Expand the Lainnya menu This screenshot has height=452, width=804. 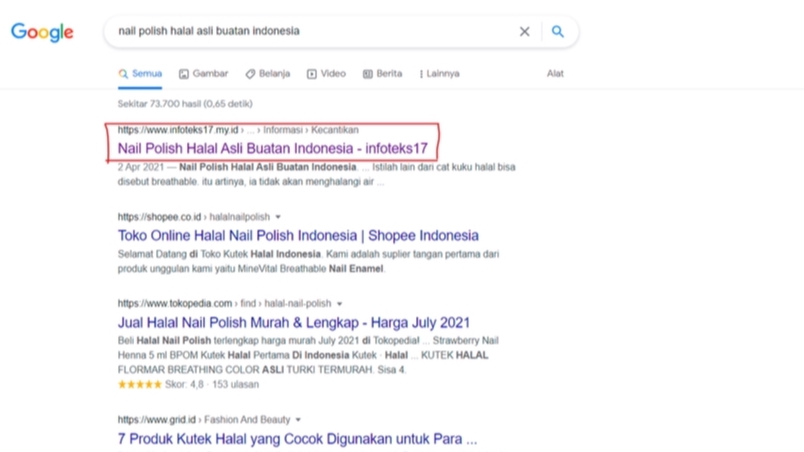(439, 74)
